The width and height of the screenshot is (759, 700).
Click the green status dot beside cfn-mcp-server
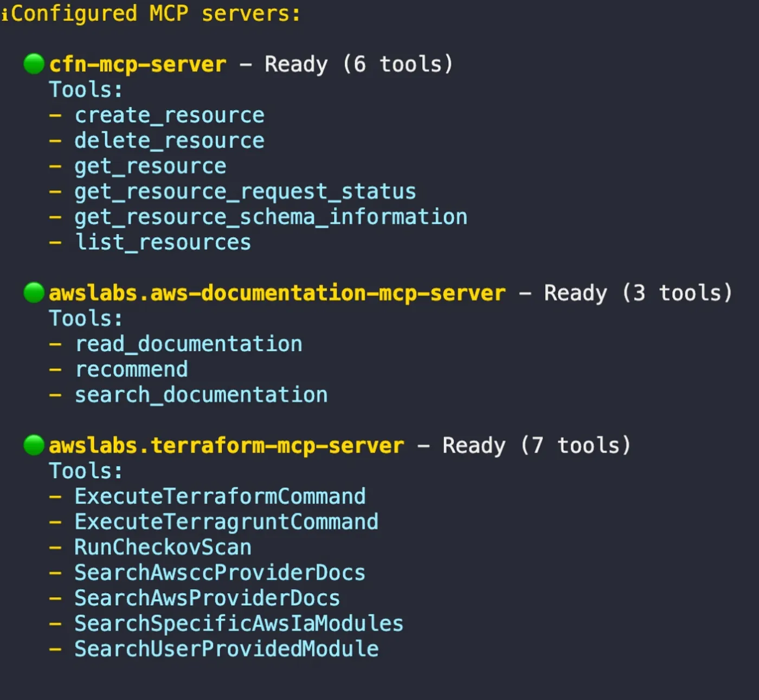(x=34, y=64)
